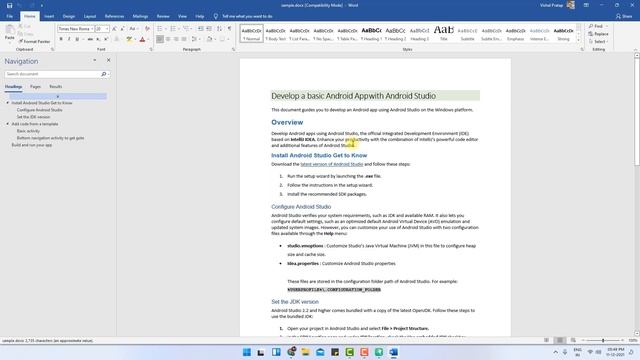Switch to the Layout tab
This screenshot has height=360, width=640.
coord(90,16)
